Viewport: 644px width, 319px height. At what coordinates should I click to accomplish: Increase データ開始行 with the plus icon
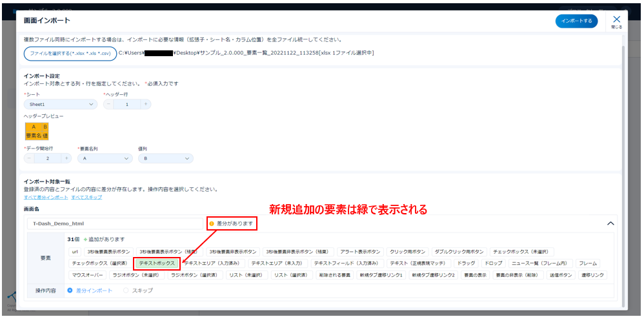click(x=66, y=158)
